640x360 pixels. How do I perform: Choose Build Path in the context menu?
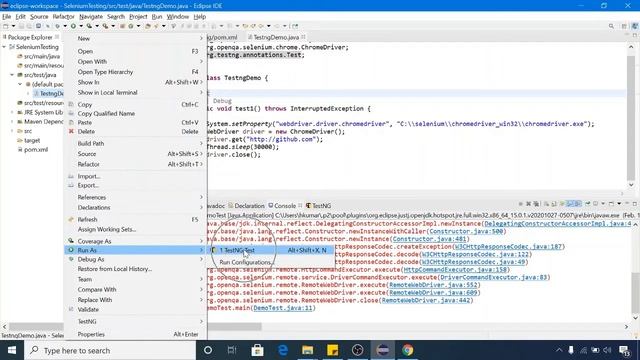136,144
